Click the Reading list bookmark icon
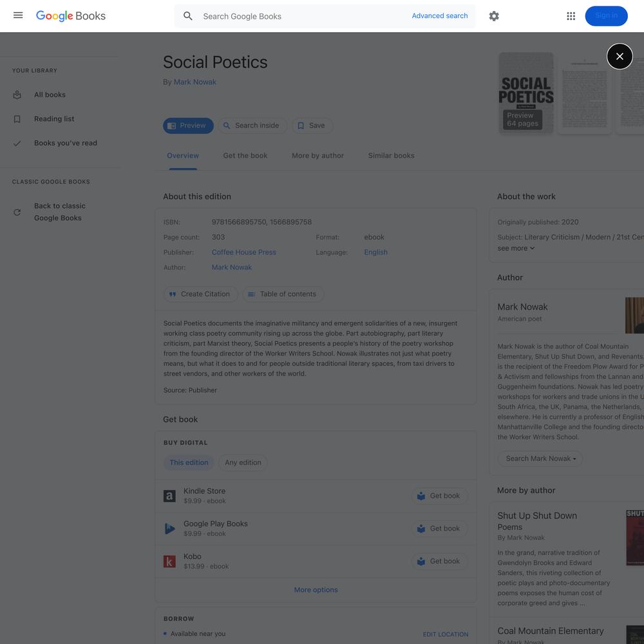 point(17,119)
